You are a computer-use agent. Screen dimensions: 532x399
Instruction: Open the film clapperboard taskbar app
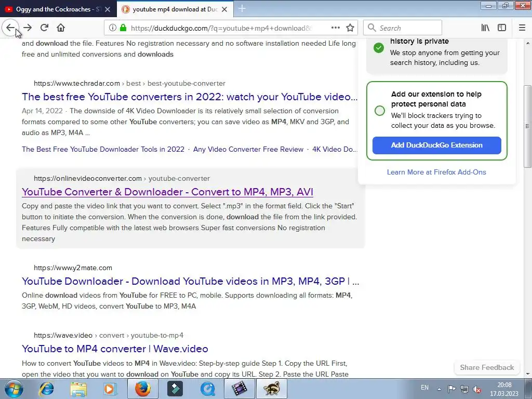pos(240,389)
